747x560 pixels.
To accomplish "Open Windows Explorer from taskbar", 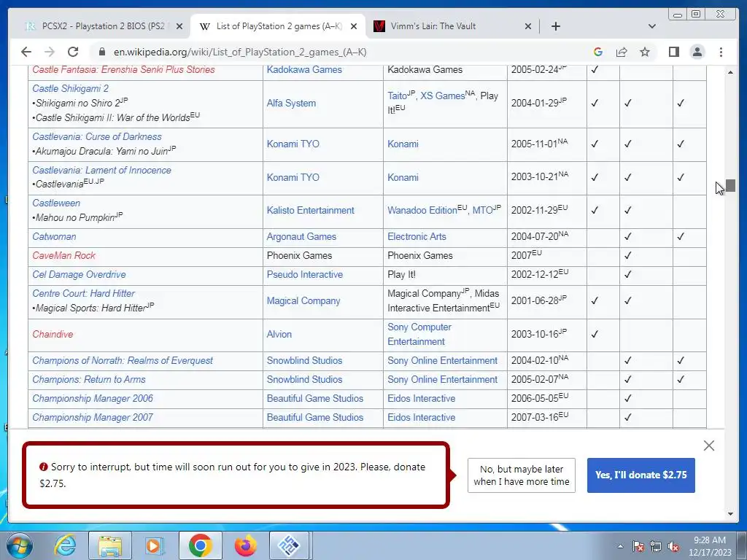I will tap(110, 545).
